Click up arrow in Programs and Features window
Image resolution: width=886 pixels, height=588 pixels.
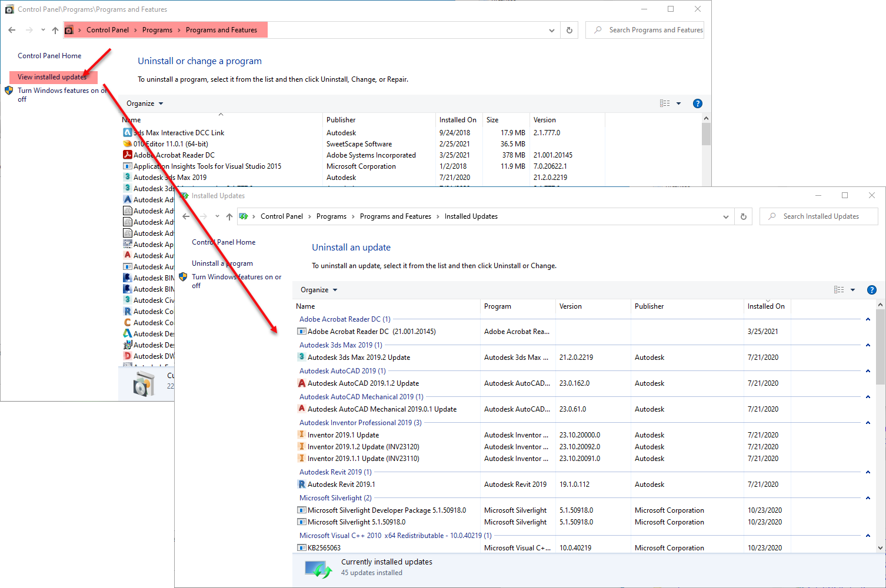pos(55,30)
